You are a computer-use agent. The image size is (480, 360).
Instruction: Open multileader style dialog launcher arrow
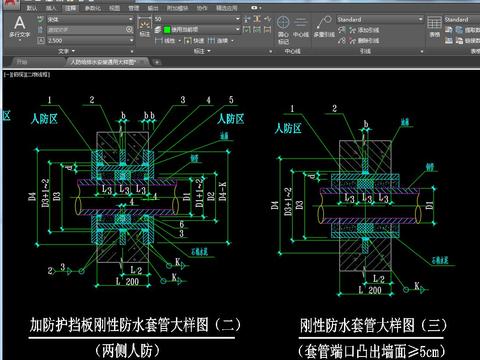tap(422, 52)
